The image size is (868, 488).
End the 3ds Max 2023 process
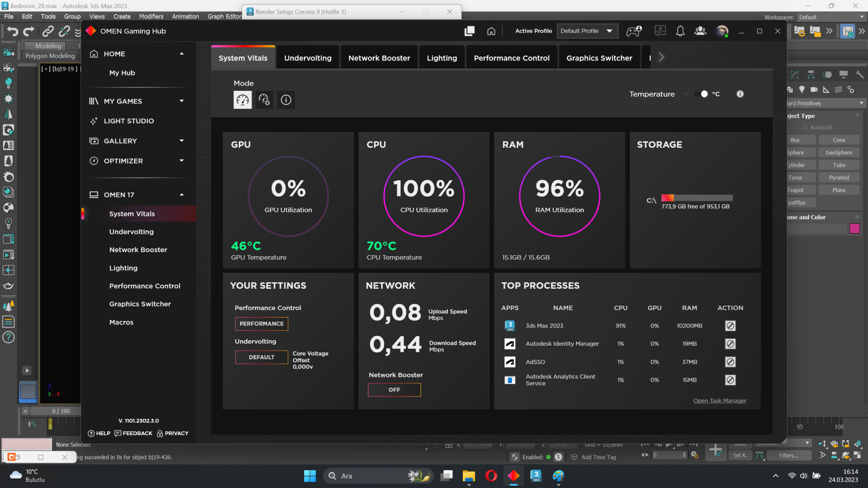pyautogui.click(x=730, y=326)
